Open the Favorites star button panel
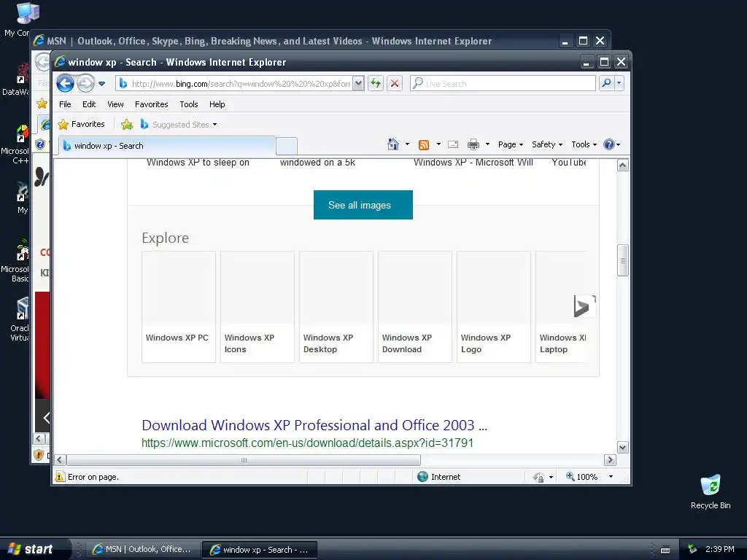The height and width of the screenshot is (560, 747). click(x=81, y=124)
